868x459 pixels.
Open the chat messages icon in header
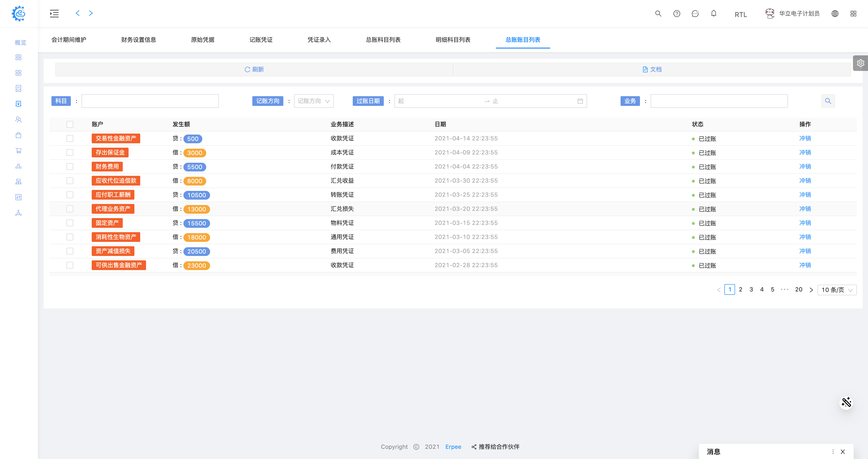[695, 14]
